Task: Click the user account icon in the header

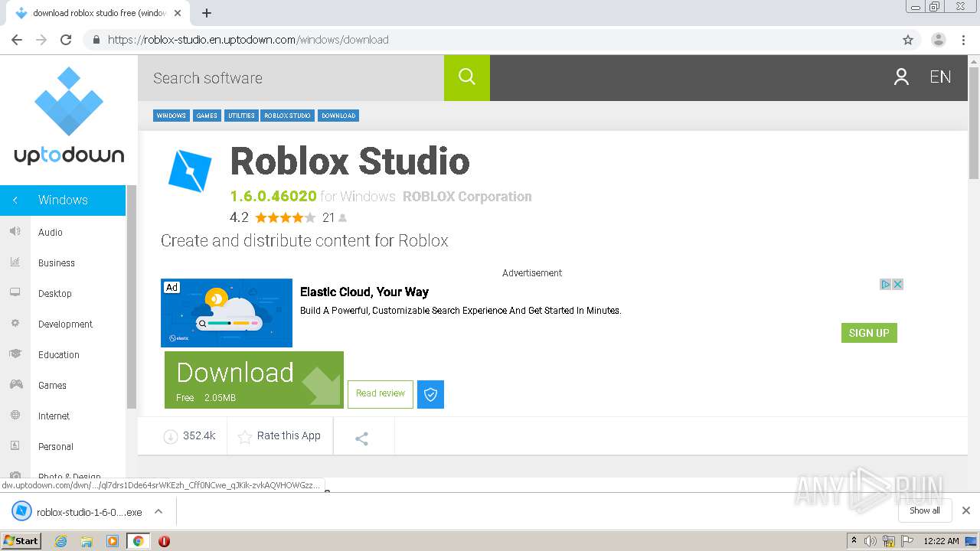Action: 901,77
